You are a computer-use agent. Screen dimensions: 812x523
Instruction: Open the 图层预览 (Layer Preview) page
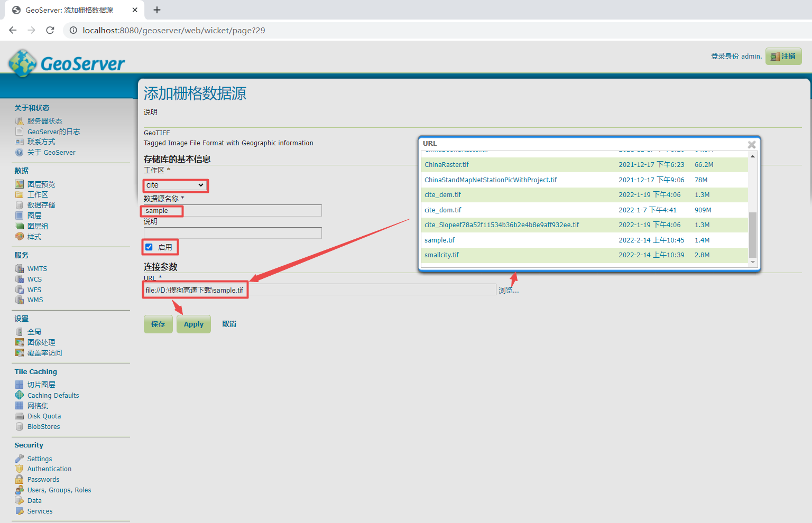point(41,184)
